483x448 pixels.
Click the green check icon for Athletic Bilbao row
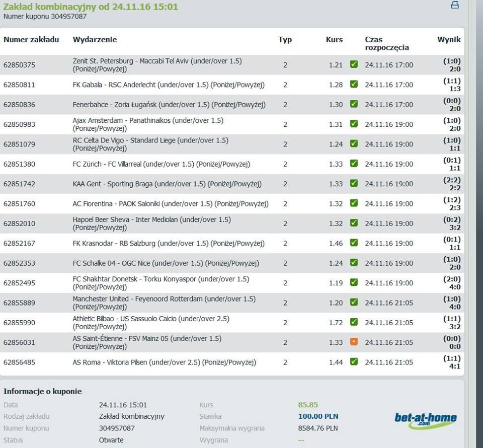[354, 322]
